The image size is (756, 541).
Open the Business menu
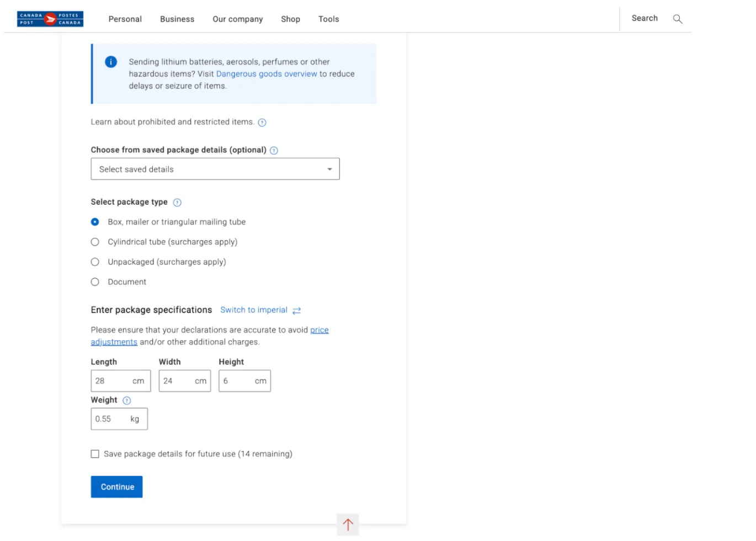(x=177, y=19)
